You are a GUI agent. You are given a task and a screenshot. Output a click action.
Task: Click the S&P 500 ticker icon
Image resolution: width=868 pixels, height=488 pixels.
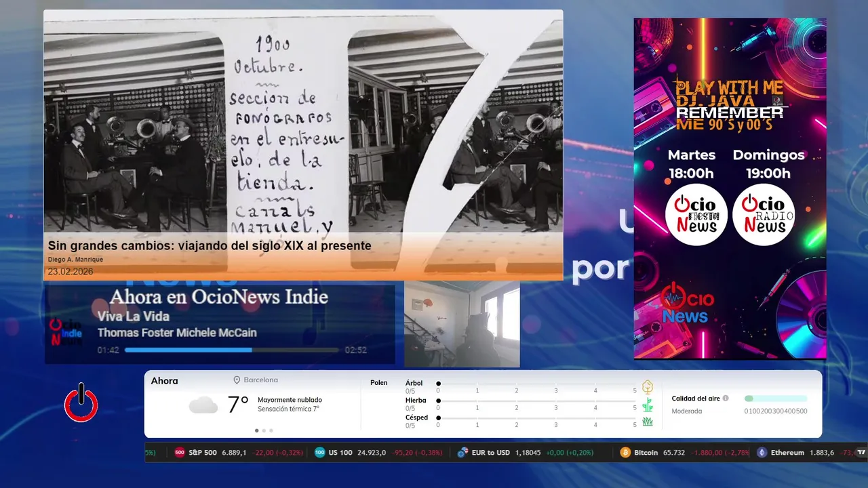180,453
